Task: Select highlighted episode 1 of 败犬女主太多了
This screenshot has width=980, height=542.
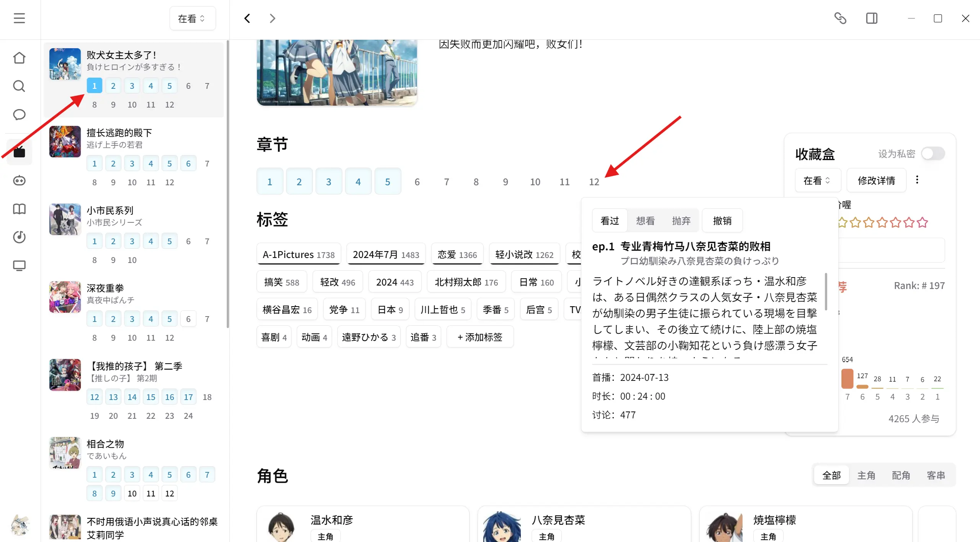Action: coord(94,86)
